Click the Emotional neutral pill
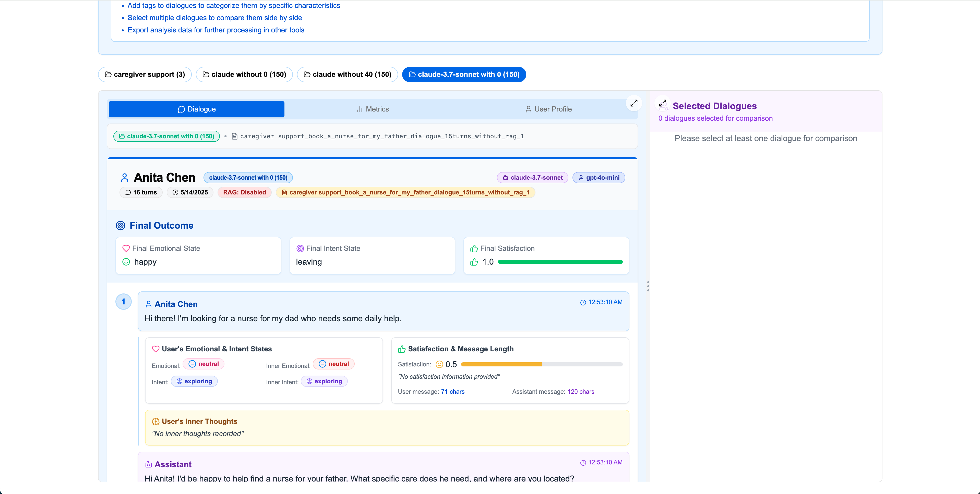The image size is (980, 494). pyautogui.click(x=204, y=364)
